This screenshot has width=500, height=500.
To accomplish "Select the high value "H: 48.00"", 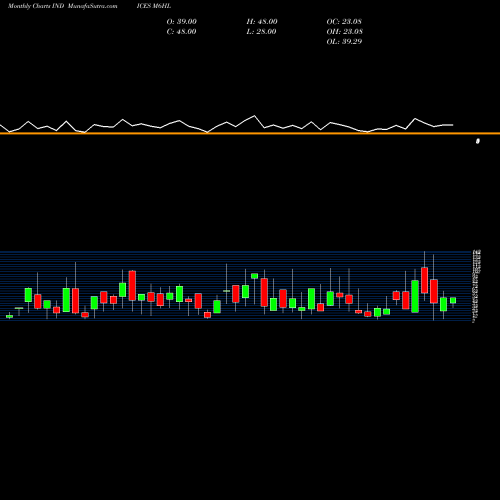I will point(262,22).
